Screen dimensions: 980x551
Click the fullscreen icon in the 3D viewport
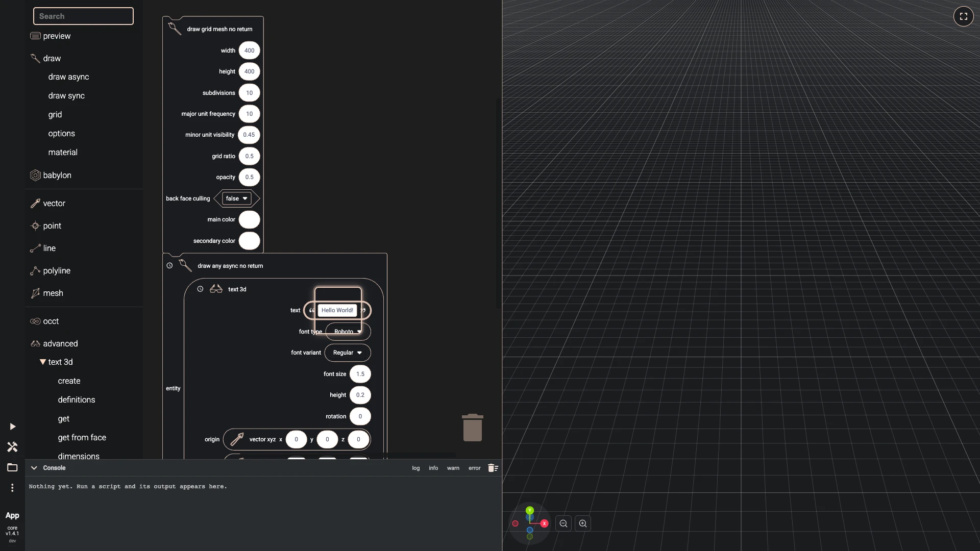[x=963, y=16]
